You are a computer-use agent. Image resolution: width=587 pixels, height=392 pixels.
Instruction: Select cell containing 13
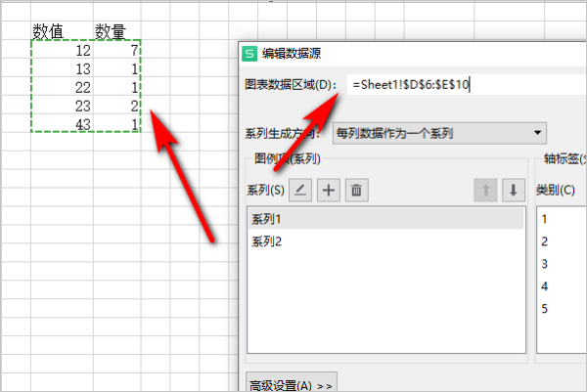pyautogui.click(x=63, y=67)
